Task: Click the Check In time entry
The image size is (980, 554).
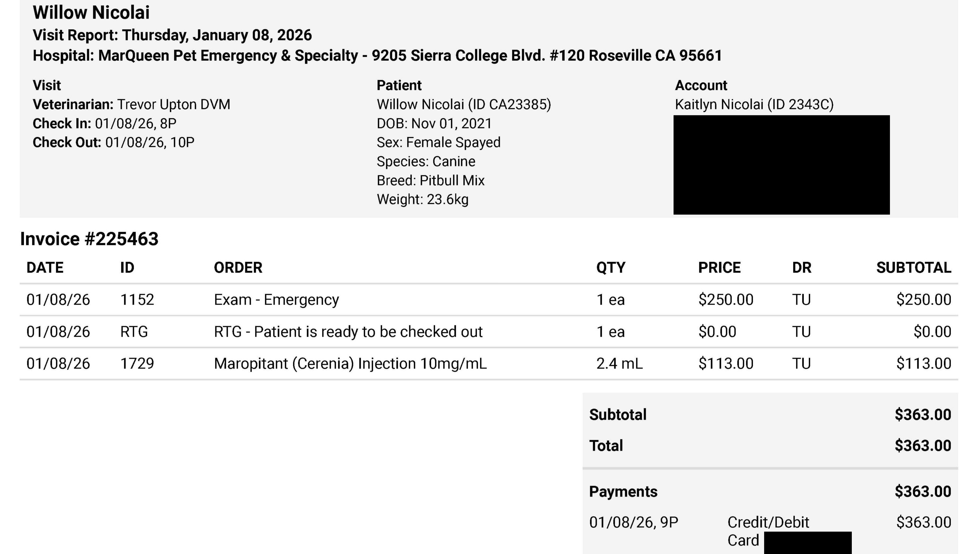Action: (105, 123)
